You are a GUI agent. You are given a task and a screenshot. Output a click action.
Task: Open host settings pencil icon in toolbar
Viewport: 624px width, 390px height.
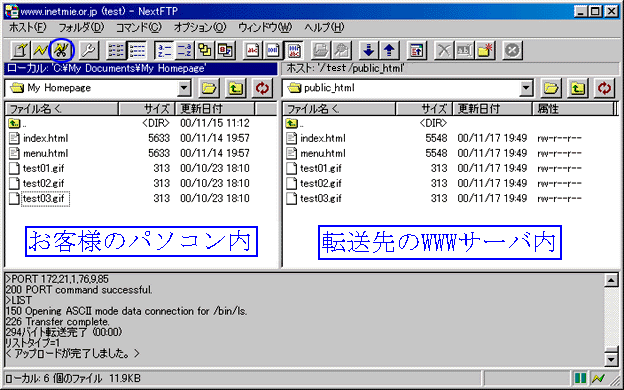[20, 51]
